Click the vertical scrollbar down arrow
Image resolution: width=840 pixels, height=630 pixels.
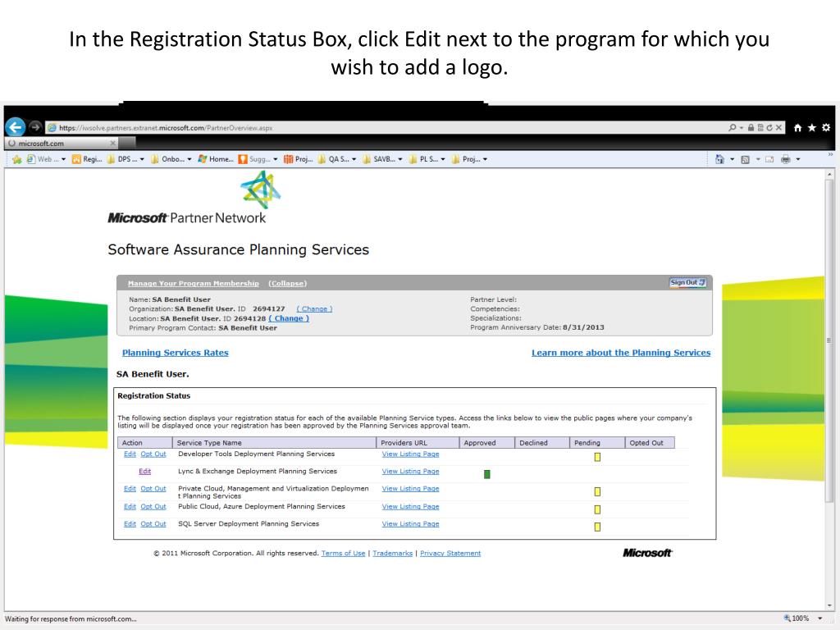(829, 605)
